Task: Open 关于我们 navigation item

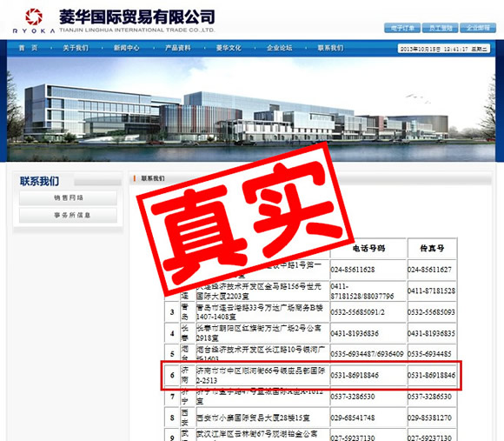Action: point(76,48)
